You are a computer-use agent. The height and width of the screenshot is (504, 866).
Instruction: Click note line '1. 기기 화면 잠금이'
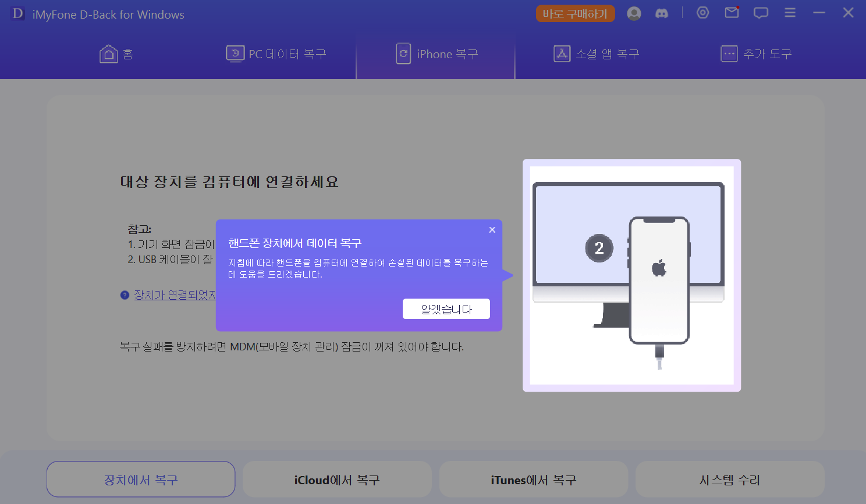point(171,244)
